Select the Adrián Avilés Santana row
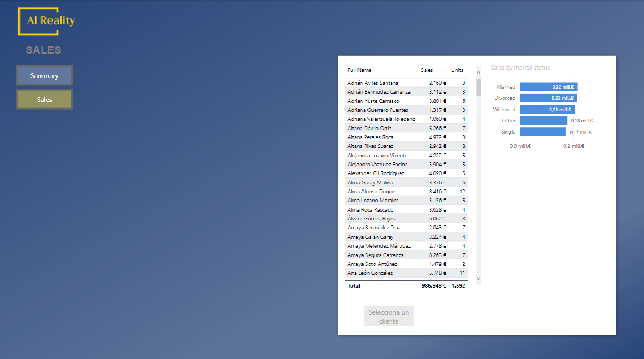 point(373,83)
